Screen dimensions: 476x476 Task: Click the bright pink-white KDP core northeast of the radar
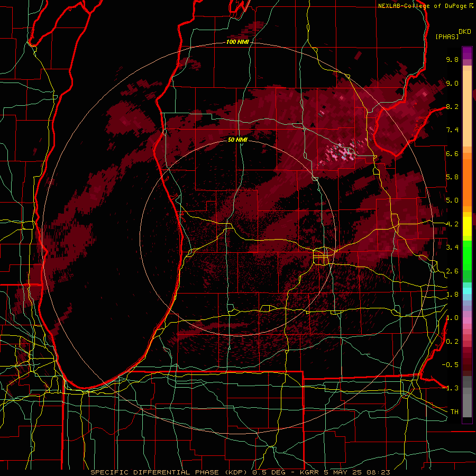tap(343, 152)
